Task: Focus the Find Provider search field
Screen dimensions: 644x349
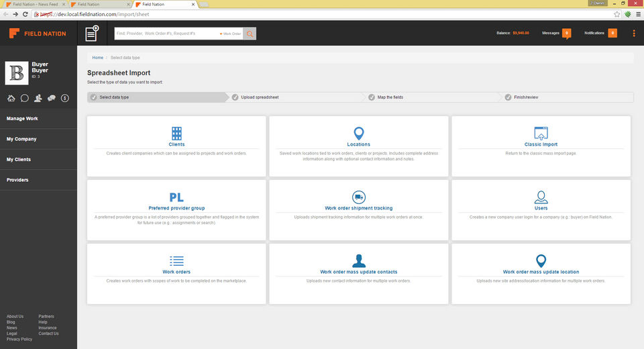Action: (x=166, y=34)
